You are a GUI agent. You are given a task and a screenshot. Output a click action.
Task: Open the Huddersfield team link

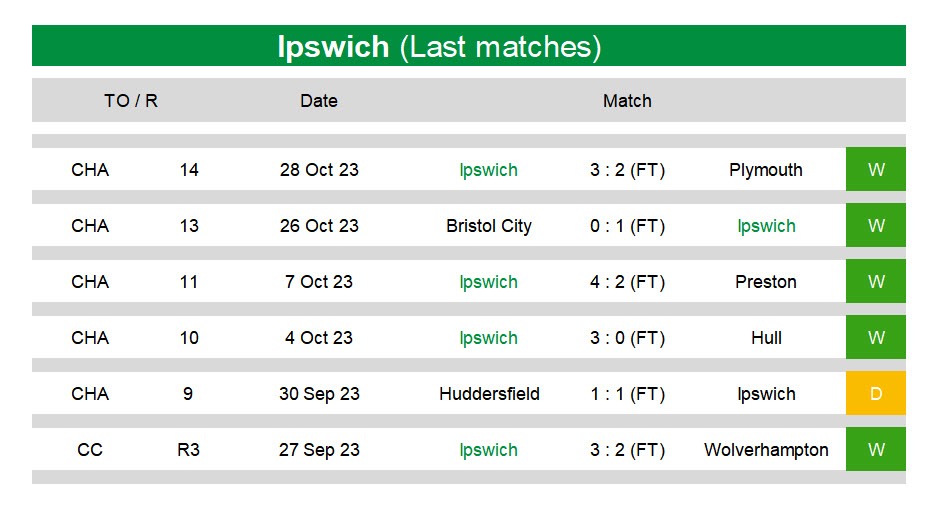click(489, 394)
